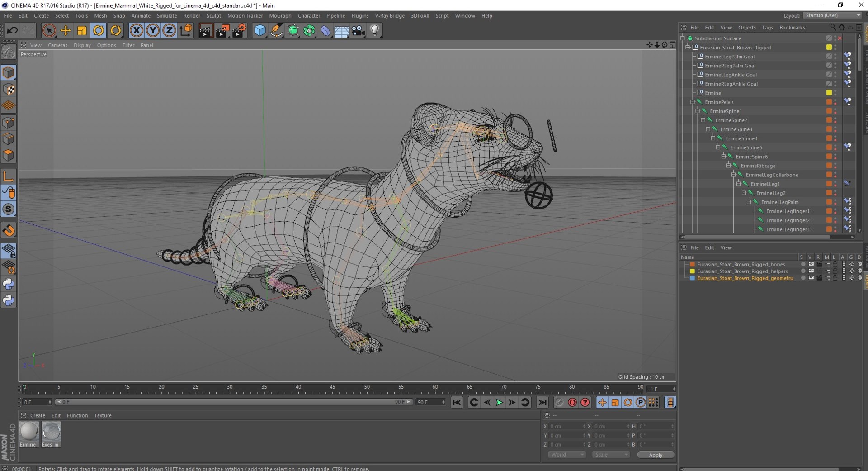The width and height of the screenshot is (868, 471).
Task: Open the Simulate menu
Action: (x=167, y=16)
